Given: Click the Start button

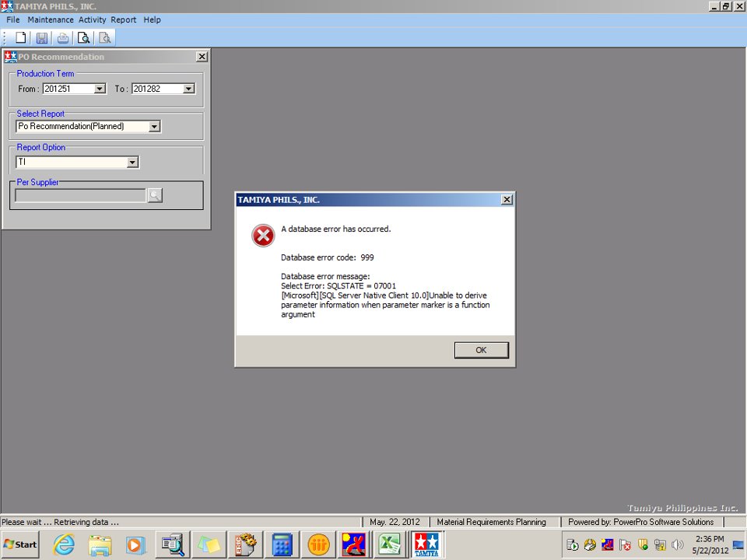Looking at the screenshot, I should 20,544.
